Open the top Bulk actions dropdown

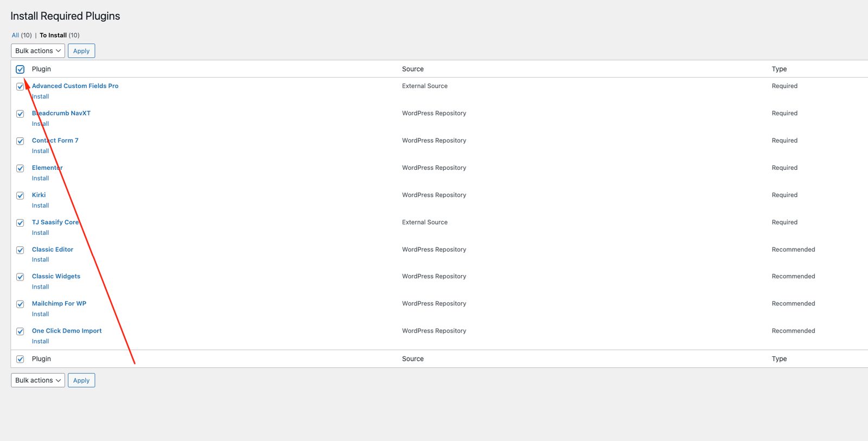coord(38,51)
